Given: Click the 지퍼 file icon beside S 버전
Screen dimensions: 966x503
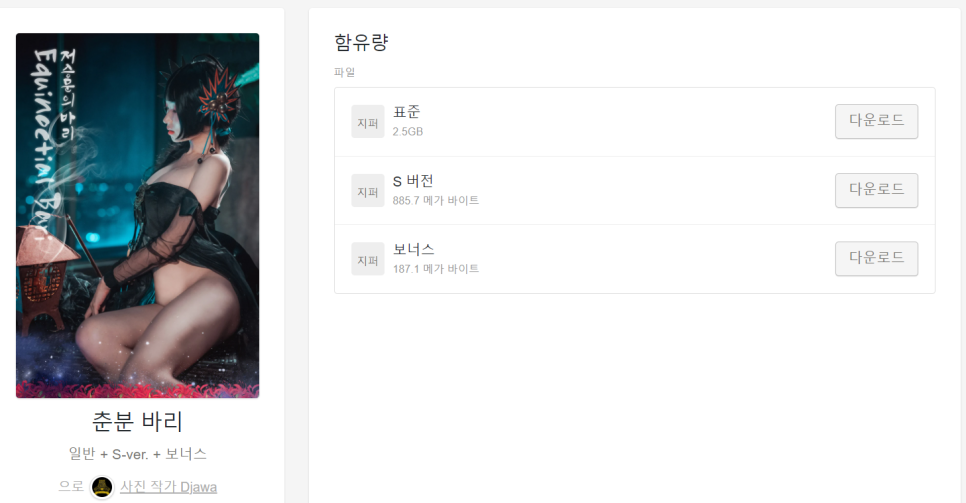Looking at the screenshot, I should tap(368, 190).
